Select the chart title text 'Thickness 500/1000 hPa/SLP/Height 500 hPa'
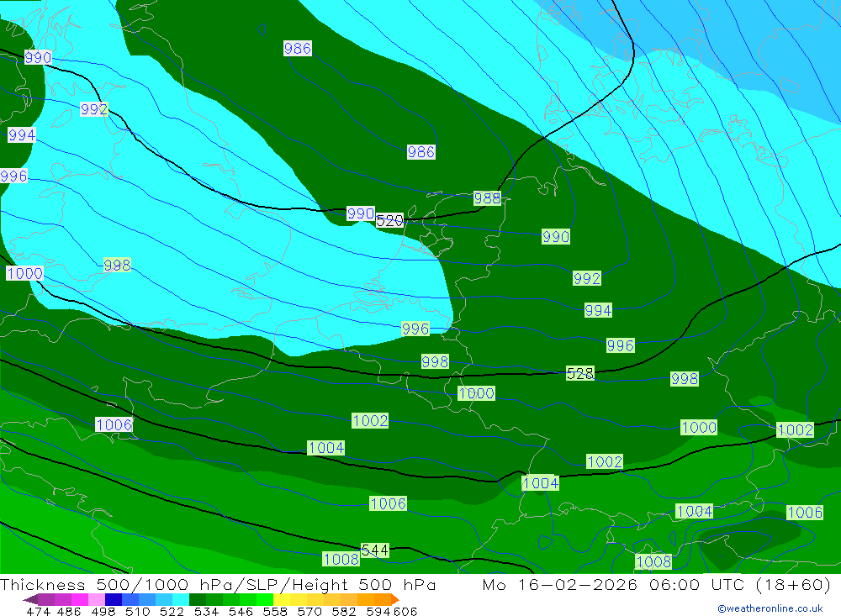 point(218,584)
